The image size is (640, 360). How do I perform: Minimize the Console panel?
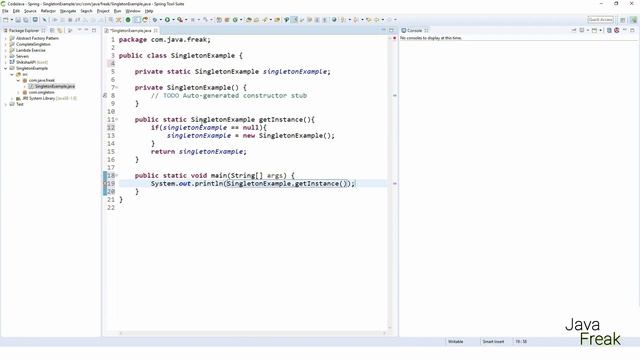click(624, 30)
